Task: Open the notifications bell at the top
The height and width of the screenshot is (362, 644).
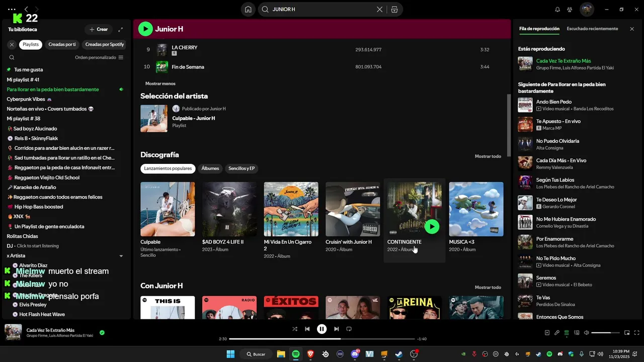Action: (x=557, y=9)
